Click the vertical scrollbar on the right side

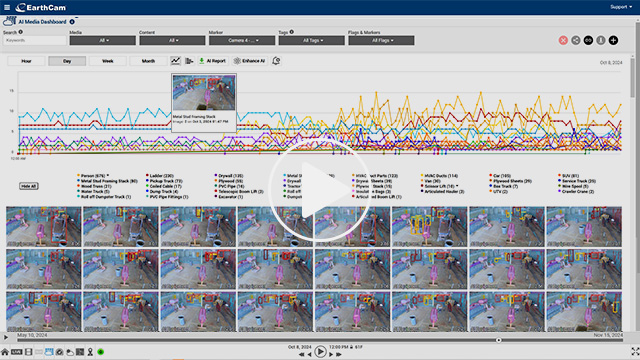(x=633, y=77)
